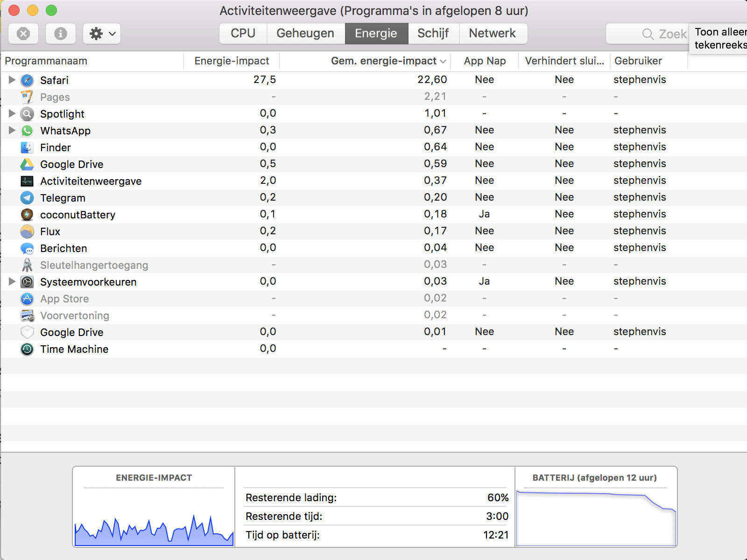The width and height of the screenshot is (747, 560).
Task: Select the Energie tab
Action: coord(376,34)
